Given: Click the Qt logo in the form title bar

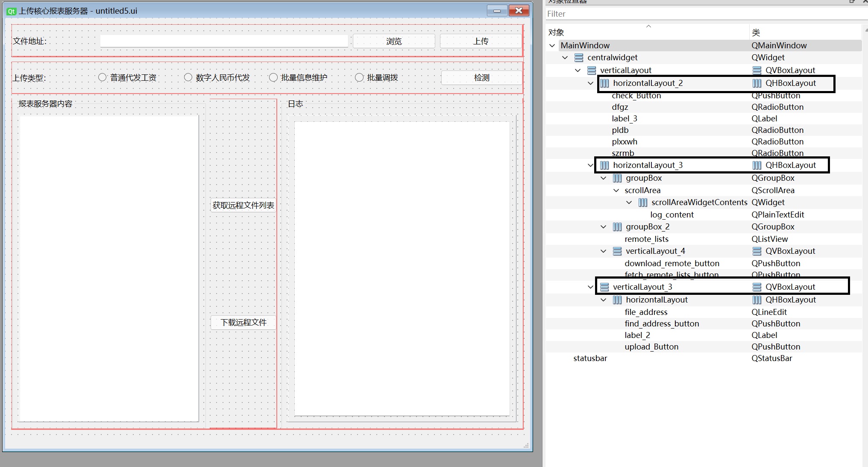Looking at the screenshot, I should pos(12,11).
